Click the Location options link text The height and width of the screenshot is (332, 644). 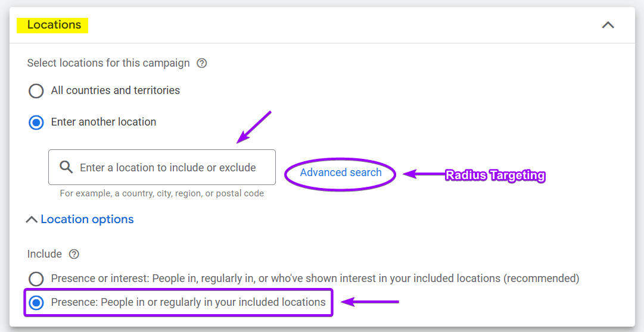(87, 220)
